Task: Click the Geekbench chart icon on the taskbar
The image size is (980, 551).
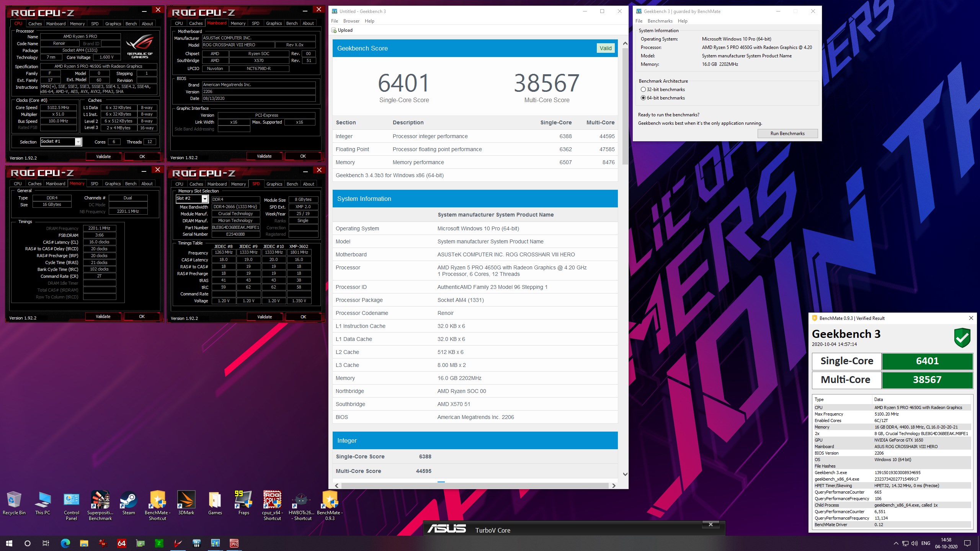Action: click(x=215, y=543)
